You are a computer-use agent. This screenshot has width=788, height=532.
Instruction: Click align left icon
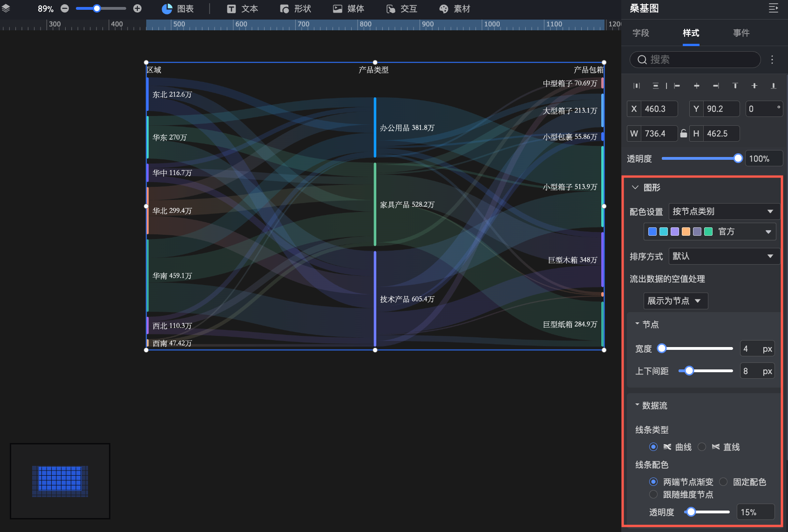pyautogui.click(x=677, y=86)
